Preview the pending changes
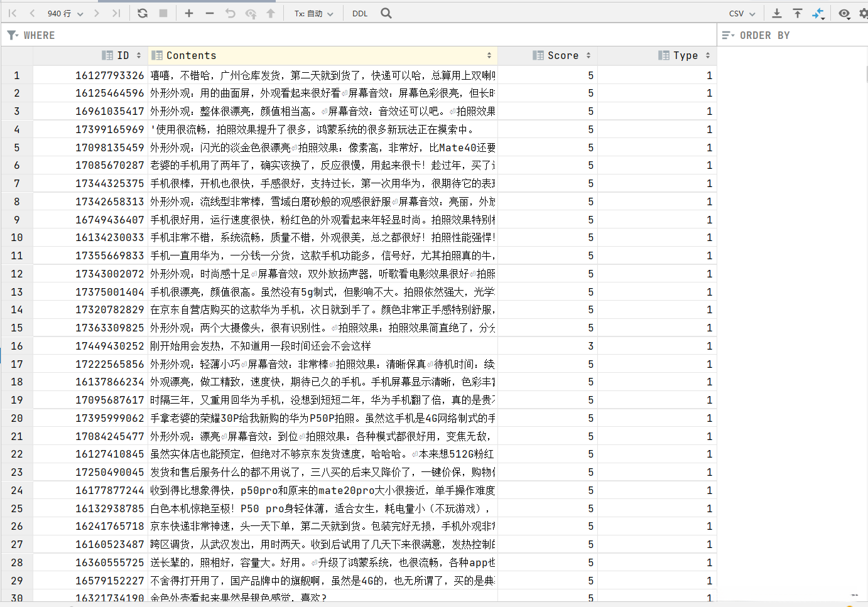 (251, 13)
